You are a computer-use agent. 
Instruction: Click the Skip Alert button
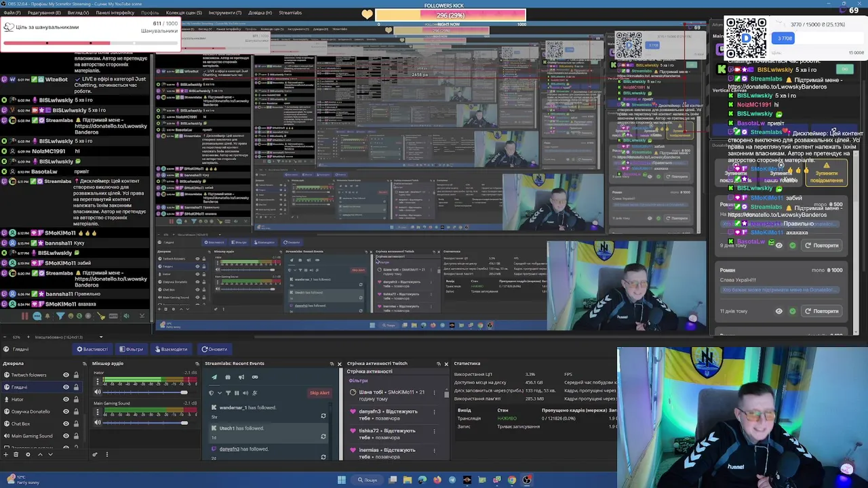click(x=319, y=393)
